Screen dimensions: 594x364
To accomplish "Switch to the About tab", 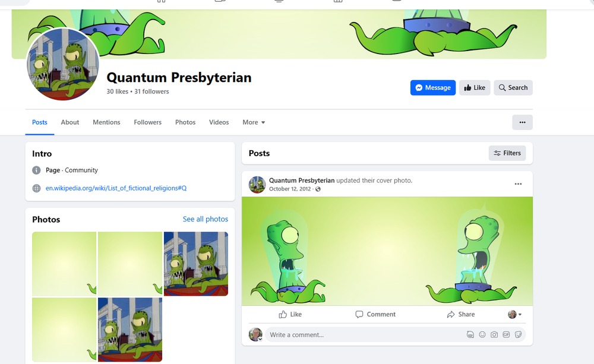I will coord(70,122).
